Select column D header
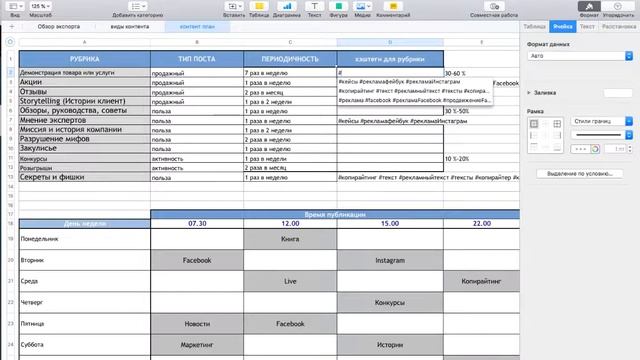 point(390,42)
